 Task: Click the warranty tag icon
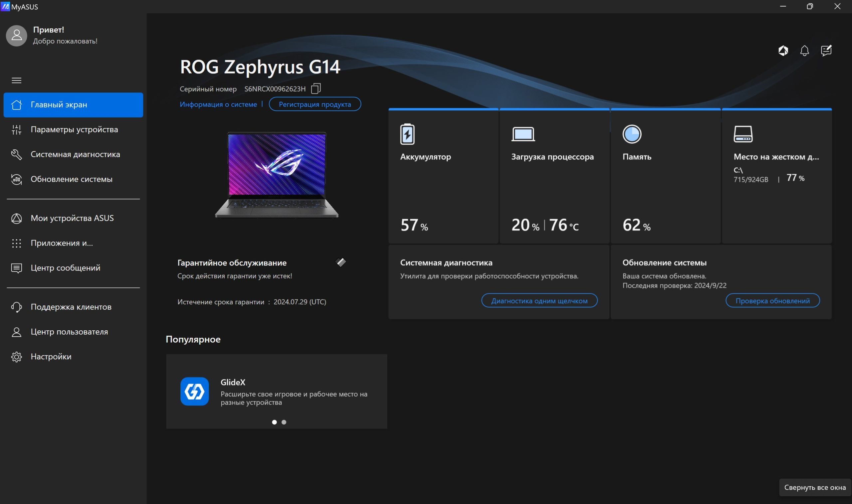[341, 262]
